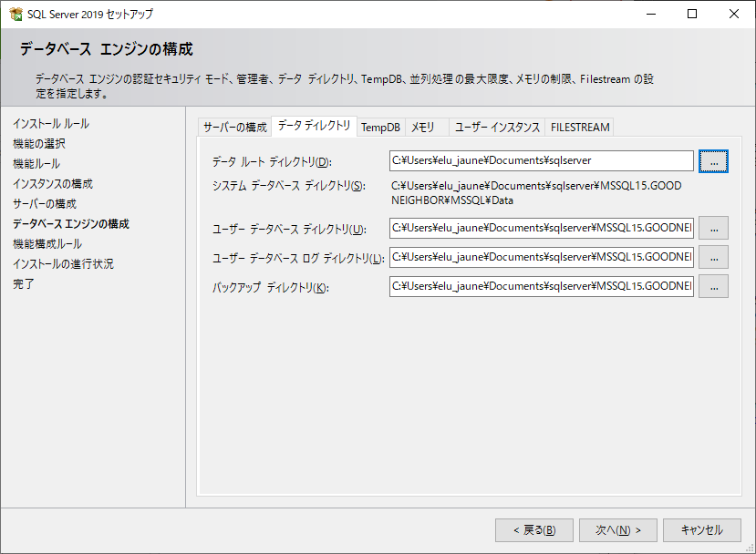The image size is (756, 554).
Task: Select 機能構成ルール step in the sidebar
Action: 47,244
